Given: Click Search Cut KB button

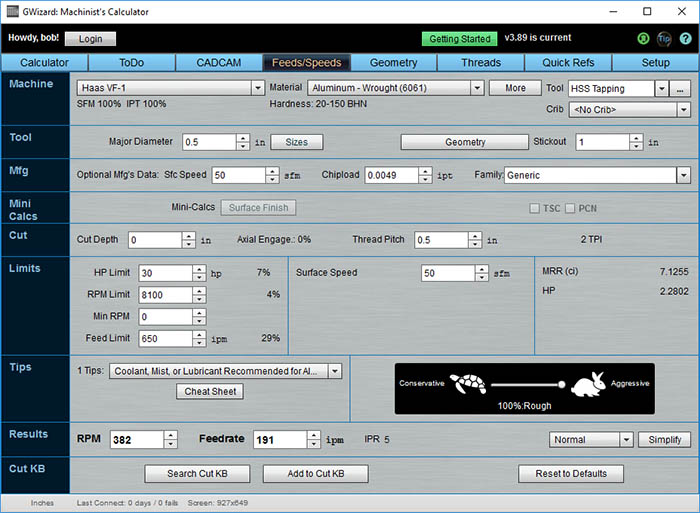Looking at the screenshot, I should pos(197,474).
